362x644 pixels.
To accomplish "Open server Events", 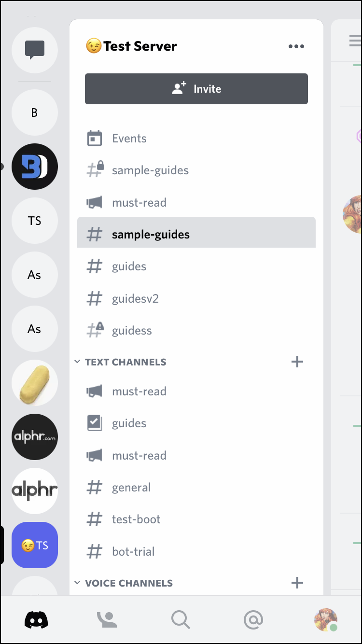I will [129, 139].
